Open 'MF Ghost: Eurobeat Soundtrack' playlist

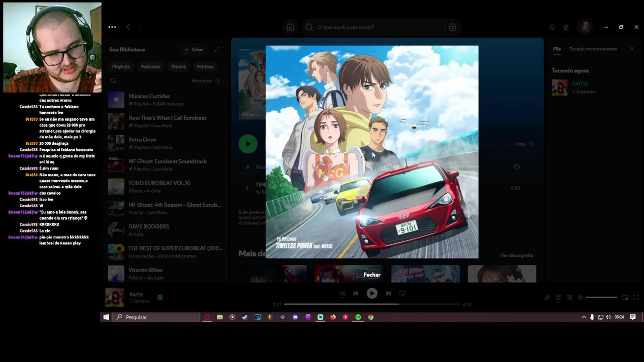pyautogui.click(x=165, y=165)
